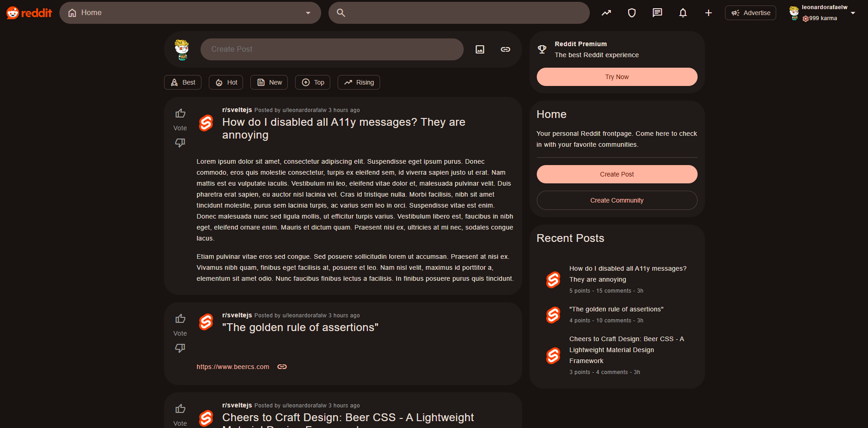
Task: Click the image upload icon beside Create Post
Action: point(480,49)
